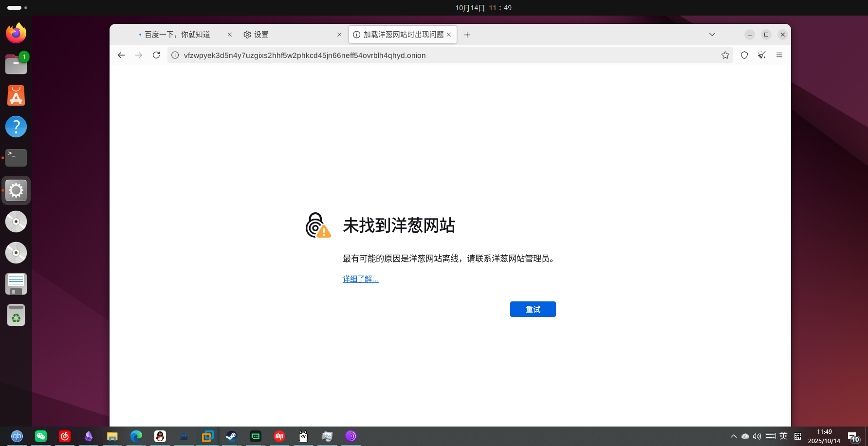Screen dimensions: 868x446
Task: Open site information icon in address bar
Action: (174, 55)
